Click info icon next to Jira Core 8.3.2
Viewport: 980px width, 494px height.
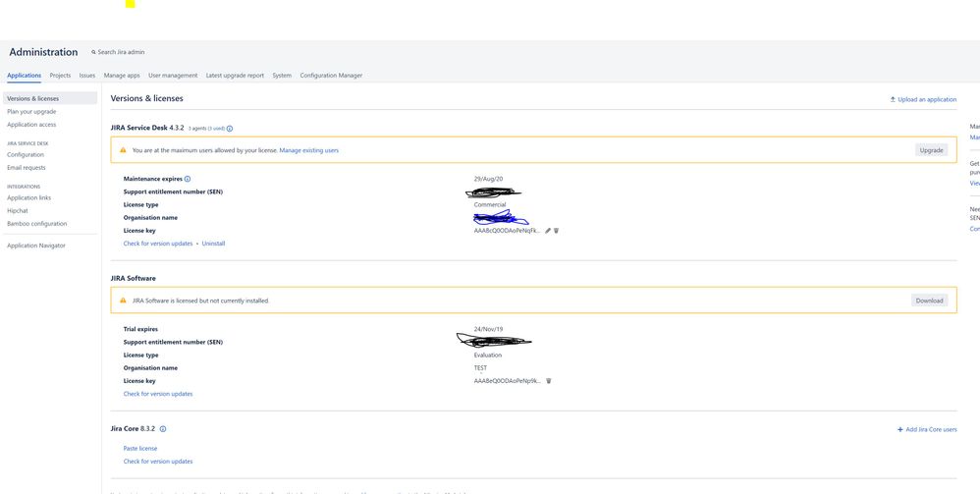(x=163, y=429)
